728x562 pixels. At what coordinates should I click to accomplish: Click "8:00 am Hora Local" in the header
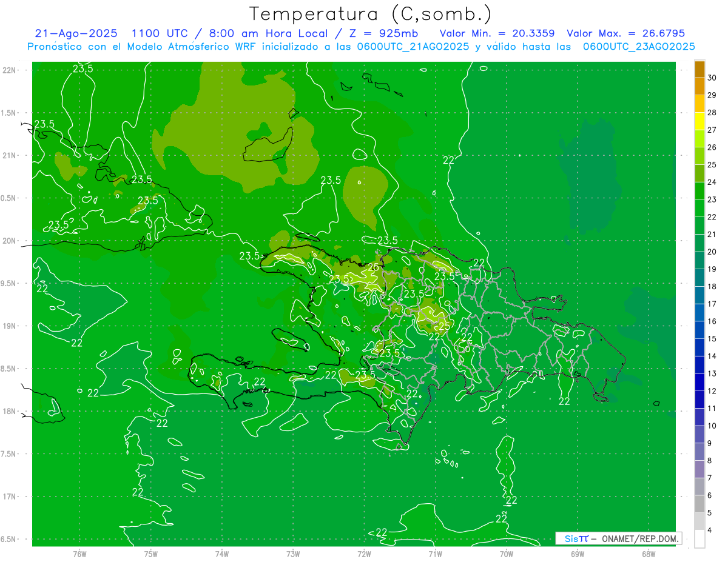(x=268, y=34)
